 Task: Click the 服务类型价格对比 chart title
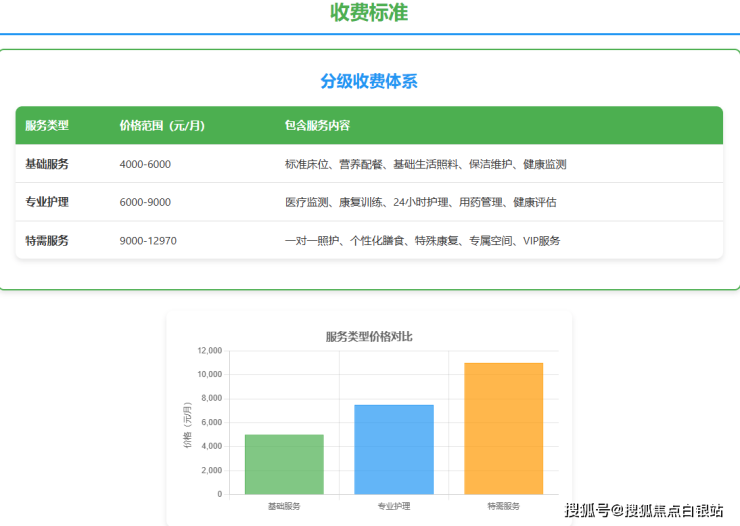[369, 336]
